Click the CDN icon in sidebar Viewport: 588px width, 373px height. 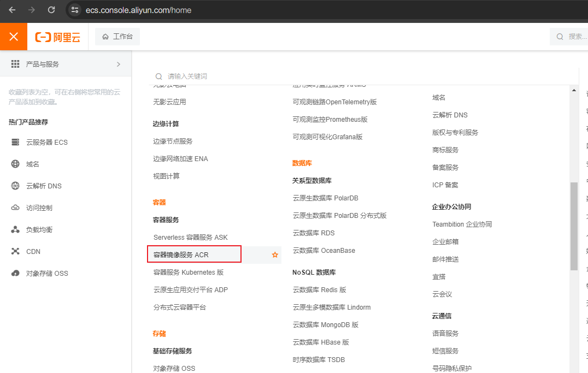(15, 252)
